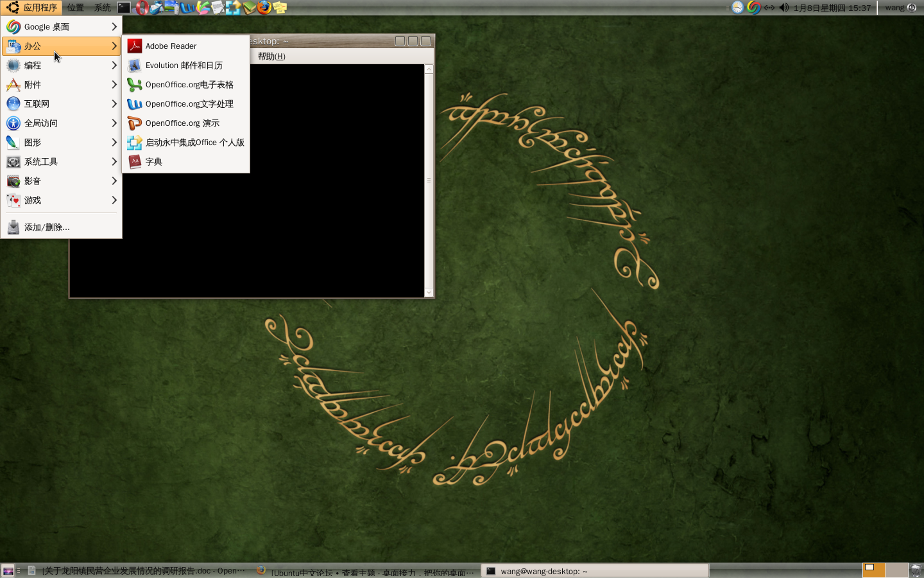Launch the terminal from the top panel

point(124,8)
